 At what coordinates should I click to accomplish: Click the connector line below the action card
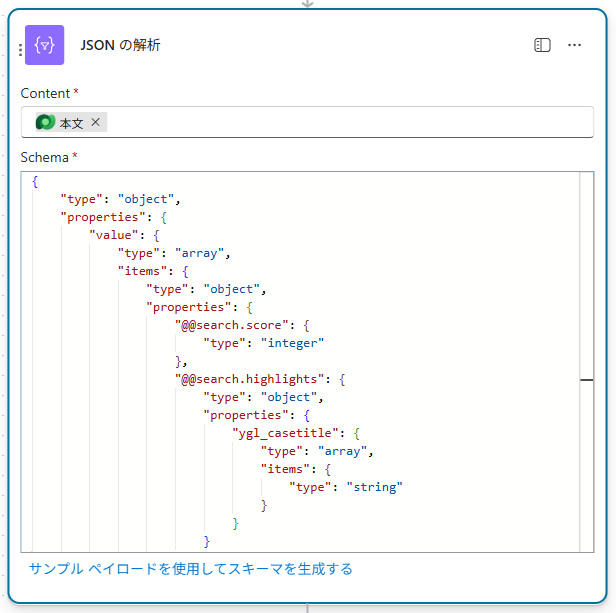tap(308, 607)
